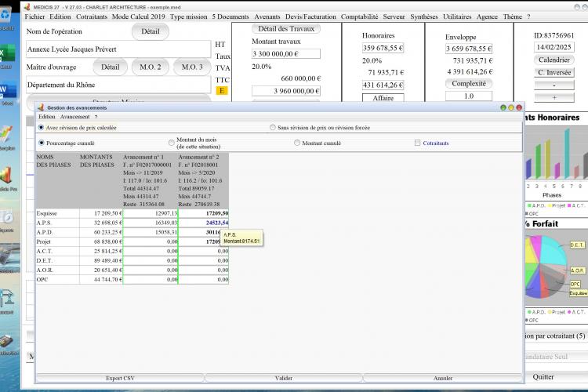Open the Synthèses menu

tap(423, 16)
